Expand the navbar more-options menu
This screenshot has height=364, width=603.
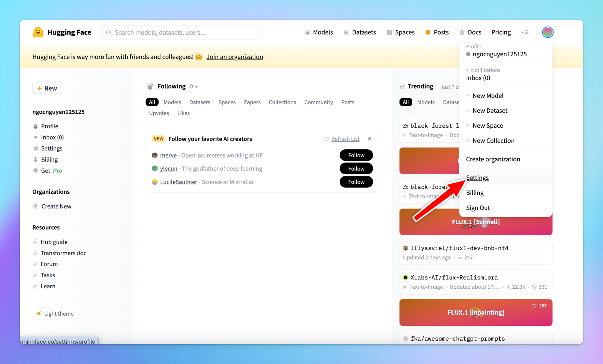525,32
